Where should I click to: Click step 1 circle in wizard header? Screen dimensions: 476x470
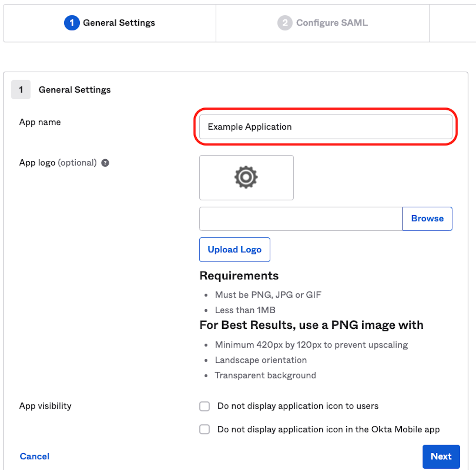[72, 23]
